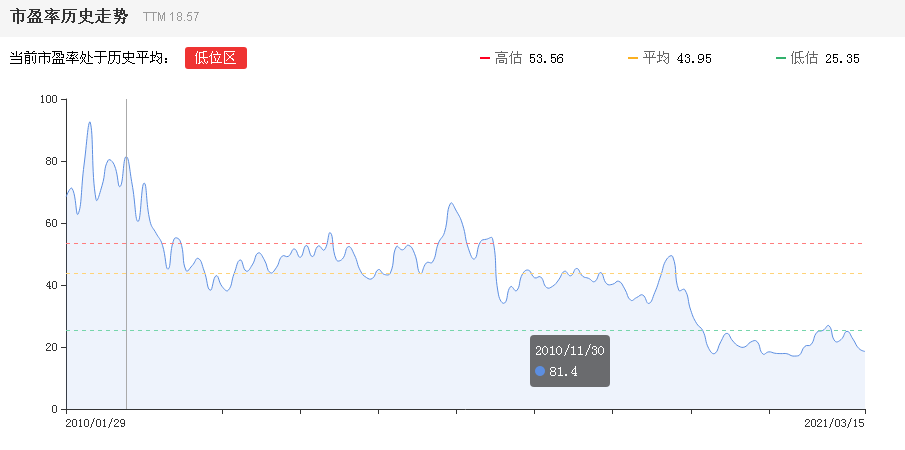Click the 市盈率历史走势 title
The width and height of the screenshot is (905, 450).
pos(68,17)
